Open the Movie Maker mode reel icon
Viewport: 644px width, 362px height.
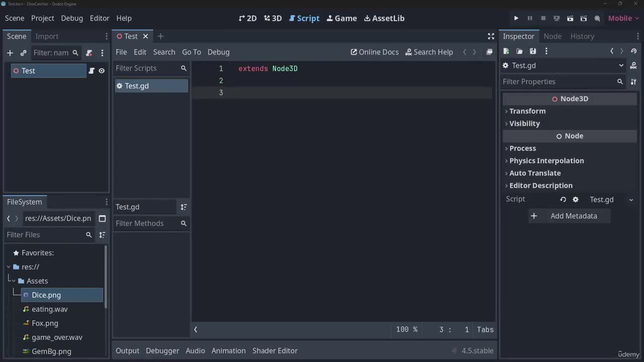point(597,18)
